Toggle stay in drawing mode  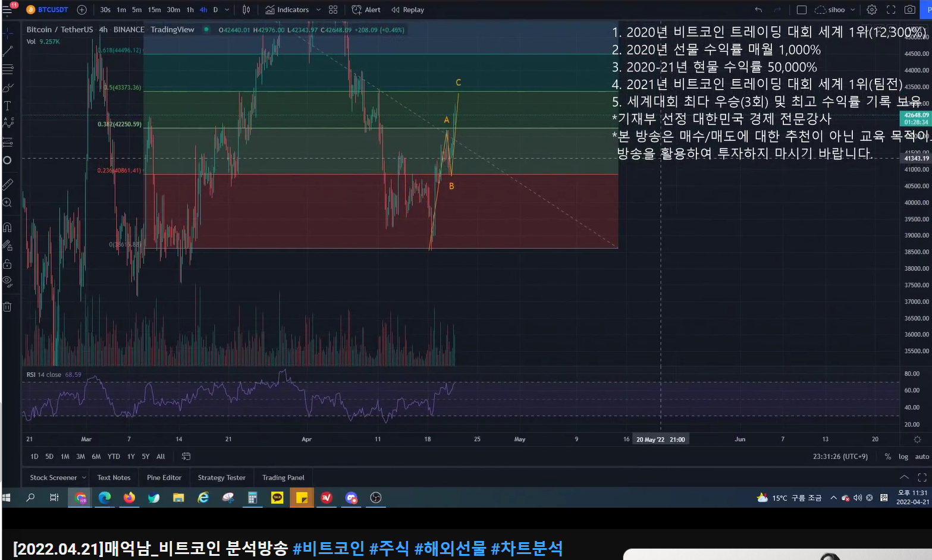pyautogui.click(x=8, y=245)
